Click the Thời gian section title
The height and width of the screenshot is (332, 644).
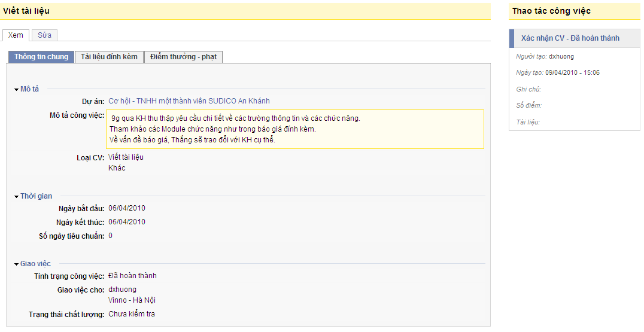(x=36, y=196)
